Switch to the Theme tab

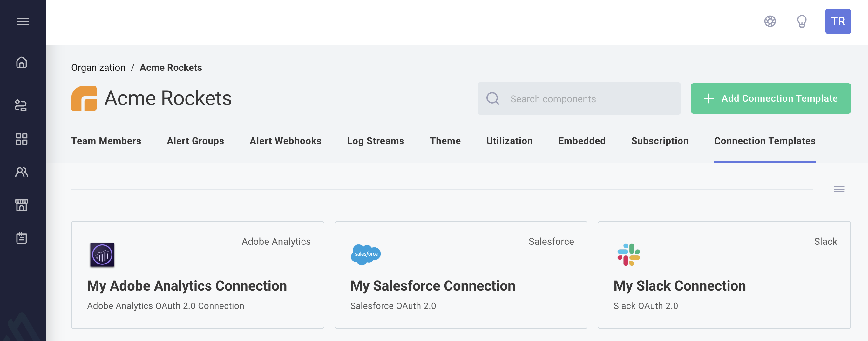click(445, 141)
